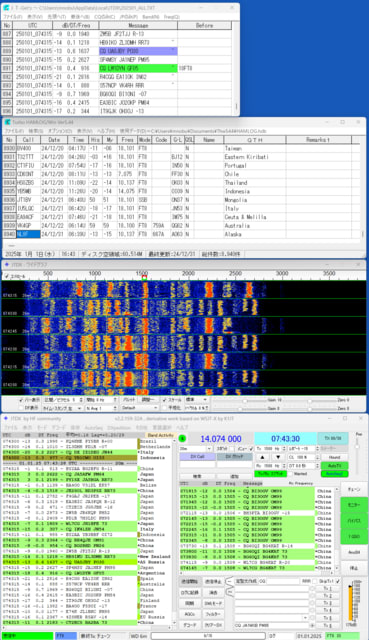Click the パレット button in Wide Graph
The height and width of the screenshot is (640, 369).
click(129, 400)
